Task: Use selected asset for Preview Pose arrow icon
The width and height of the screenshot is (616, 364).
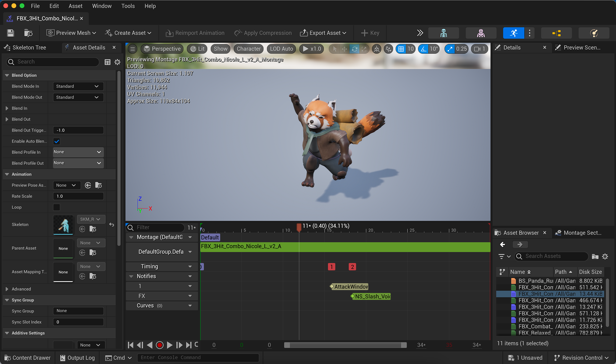Action: click(x=88, y=185)
